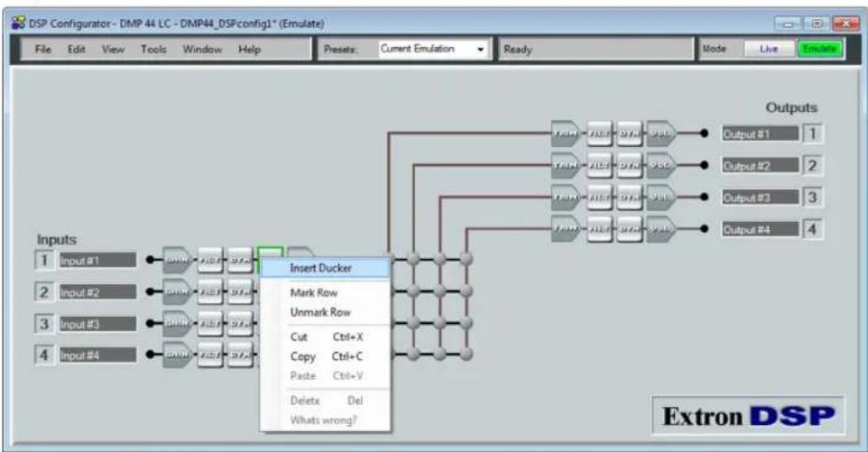
Task: Toggle Input #4 to Output #4 mix-point
Action: point(466,354)
